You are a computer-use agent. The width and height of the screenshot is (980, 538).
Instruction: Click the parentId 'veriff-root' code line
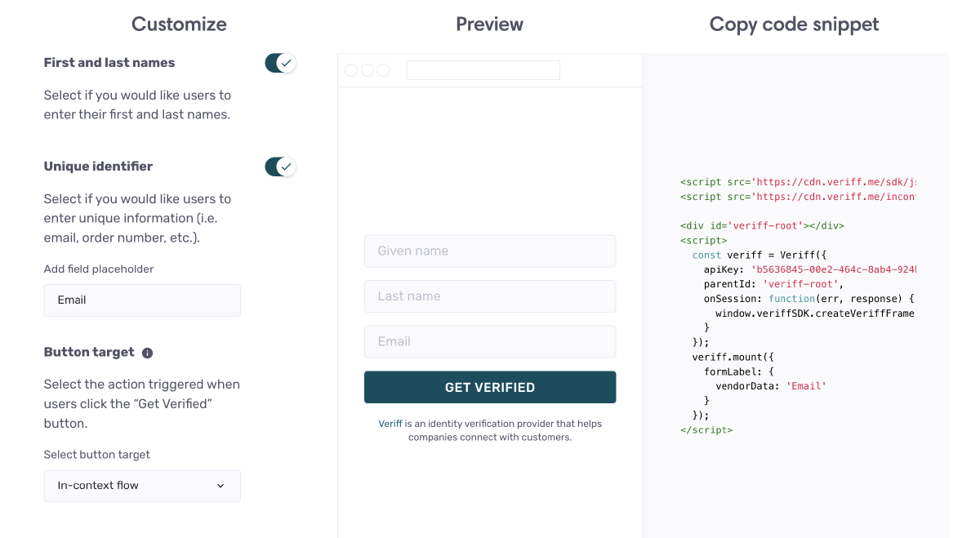click(773, 284)
